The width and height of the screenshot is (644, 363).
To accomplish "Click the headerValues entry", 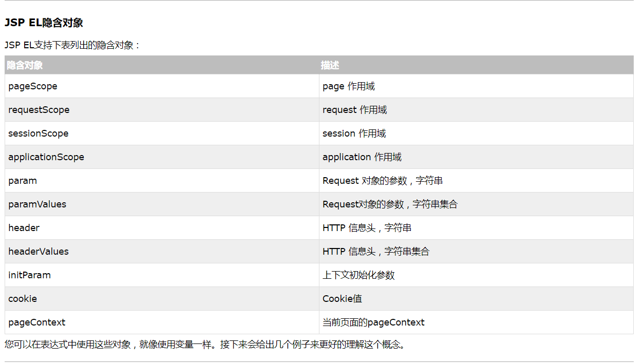I will [39, 252].
